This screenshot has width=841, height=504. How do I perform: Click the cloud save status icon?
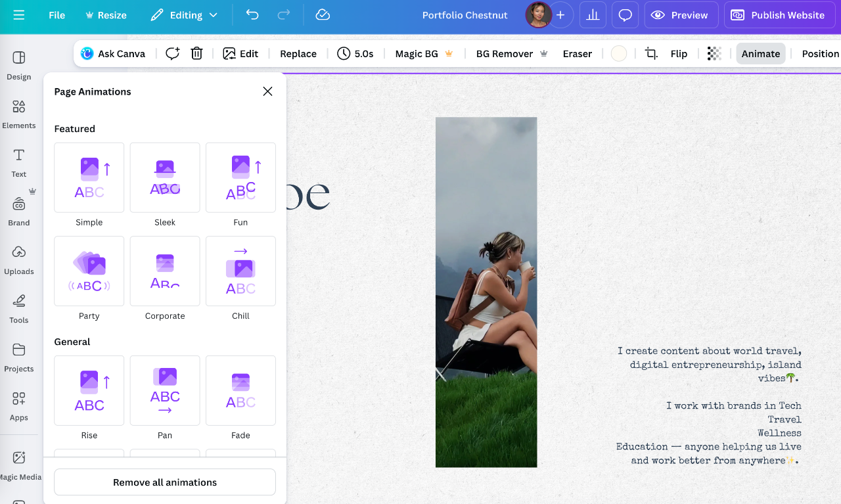point(323,15)
